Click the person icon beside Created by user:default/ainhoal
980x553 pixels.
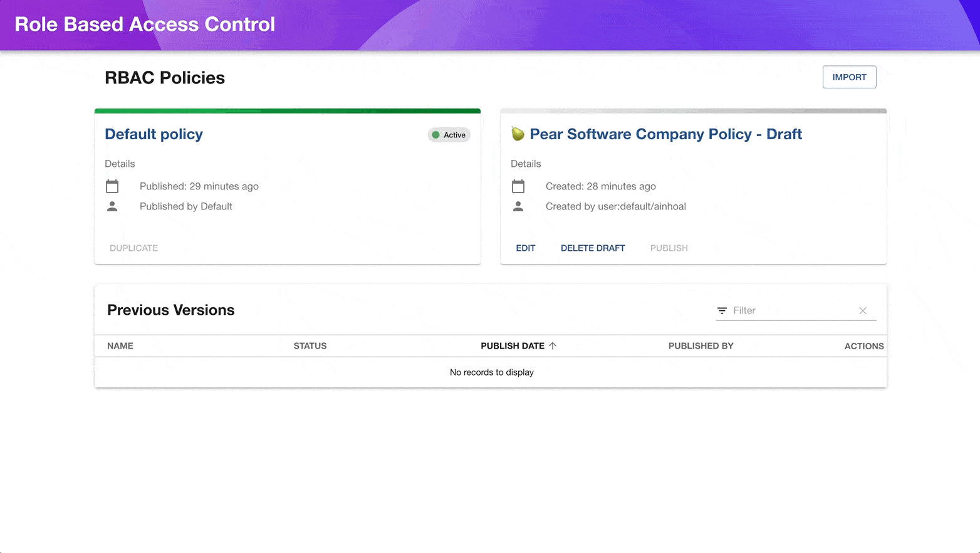[x=518, y=206]
